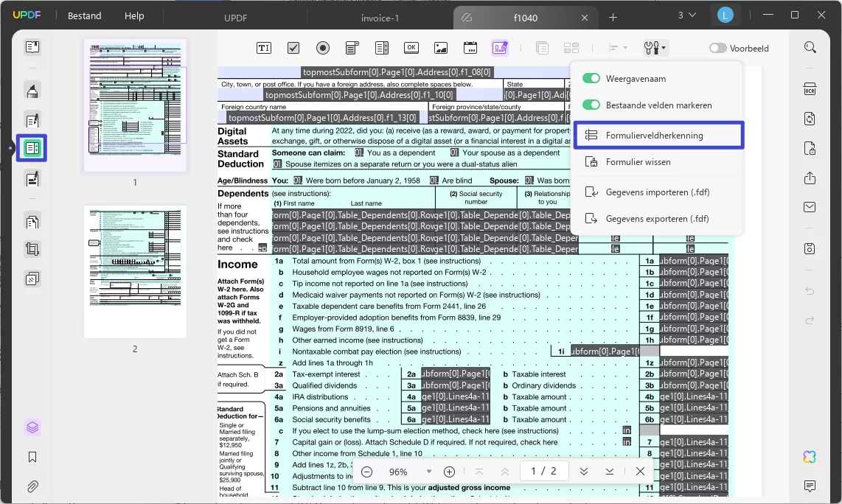Jump to the last page arrow
The width and height of the screenshot is (842, 504).
610,472
